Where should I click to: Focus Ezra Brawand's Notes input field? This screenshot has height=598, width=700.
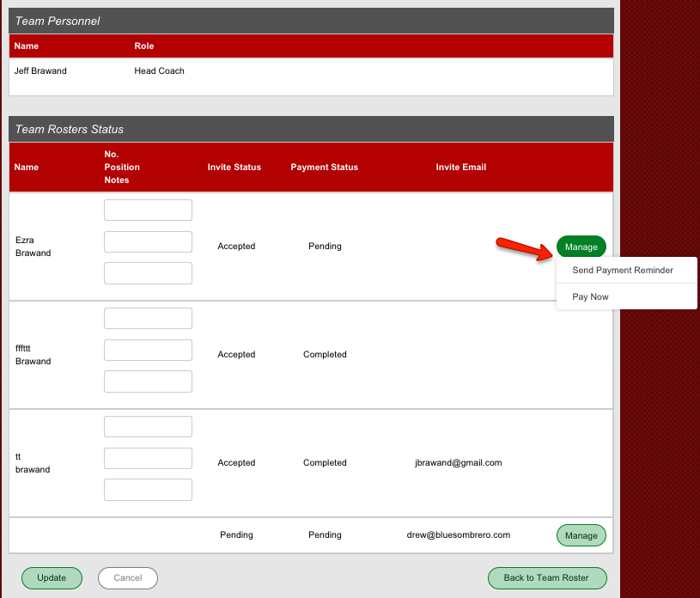click(x=149, y=273)
